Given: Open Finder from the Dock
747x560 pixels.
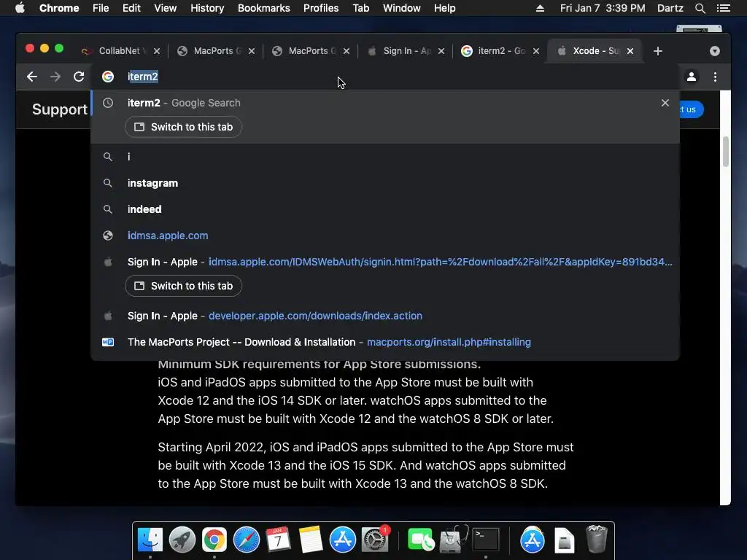Looking at the screenshot, I should click(x=150, y=540).
